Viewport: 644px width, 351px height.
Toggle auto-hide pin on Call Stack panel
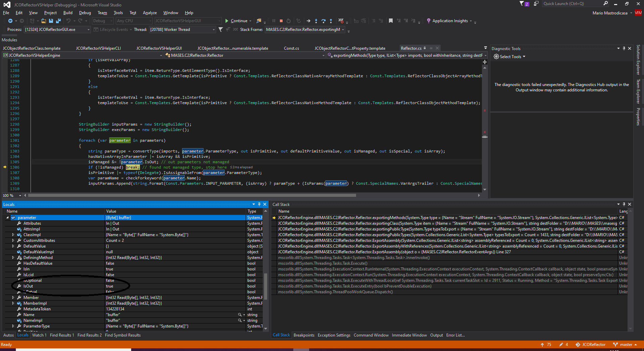coord(624,204)
